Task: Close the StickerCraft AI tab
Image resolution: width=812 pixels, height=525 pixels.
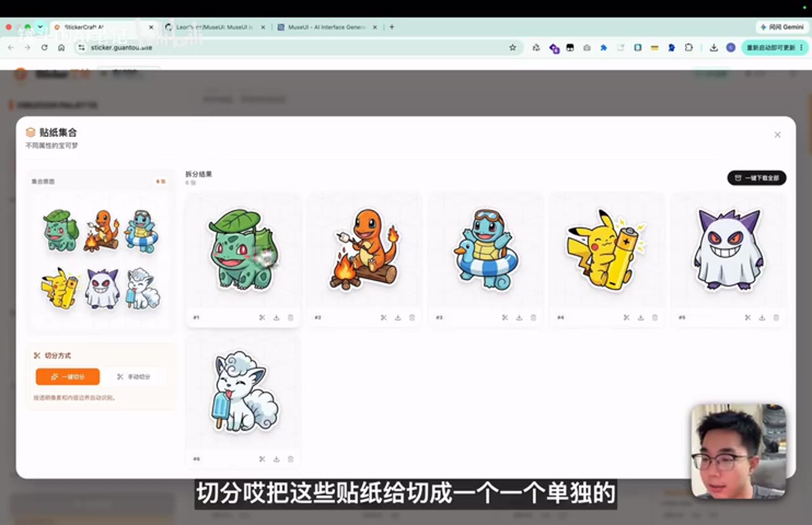Action: click(x=151, y=27)
